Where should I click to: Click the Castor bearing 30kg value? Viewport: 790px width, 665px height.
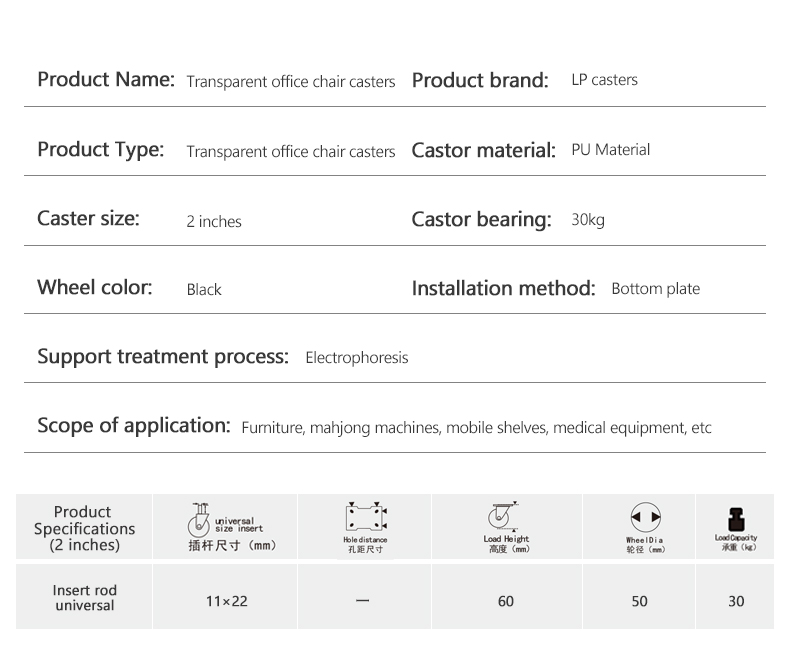(x=588, y=220)
